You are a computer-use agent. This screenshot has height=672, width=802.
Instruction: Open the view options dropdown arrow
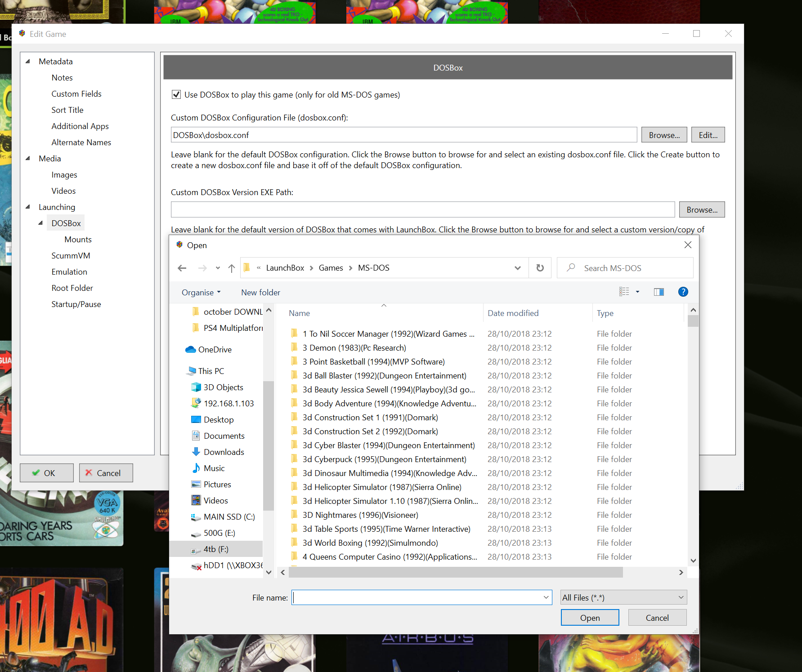[x=637, y=292]
